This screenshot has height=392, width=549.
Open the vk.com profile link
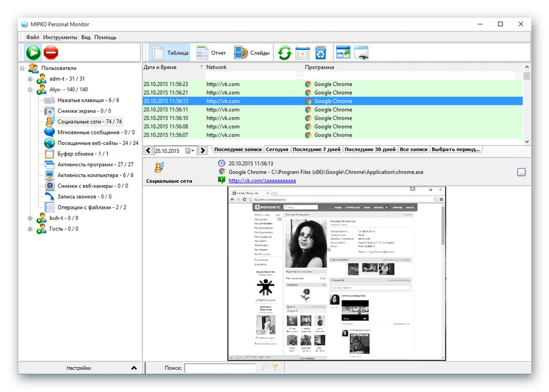point(262,180)
